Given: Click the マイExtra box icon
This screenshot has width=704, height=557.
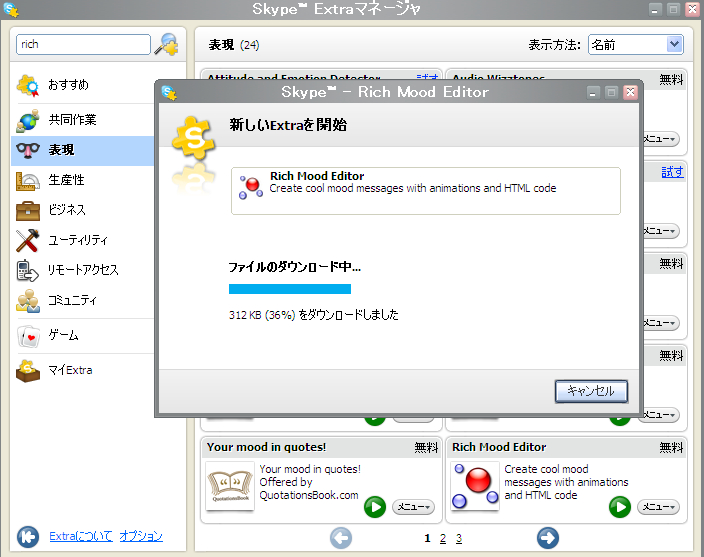Looking at the screenshot, I should (x=28, y=371).
